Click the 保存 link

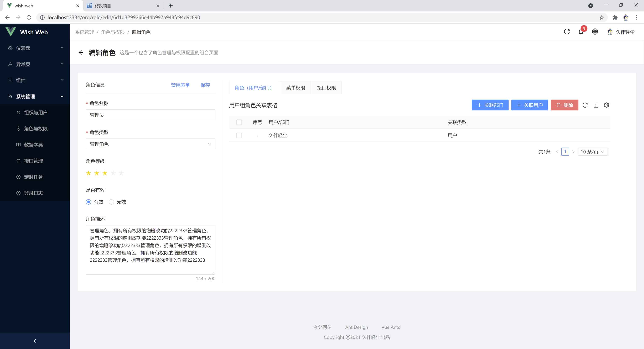205,85
